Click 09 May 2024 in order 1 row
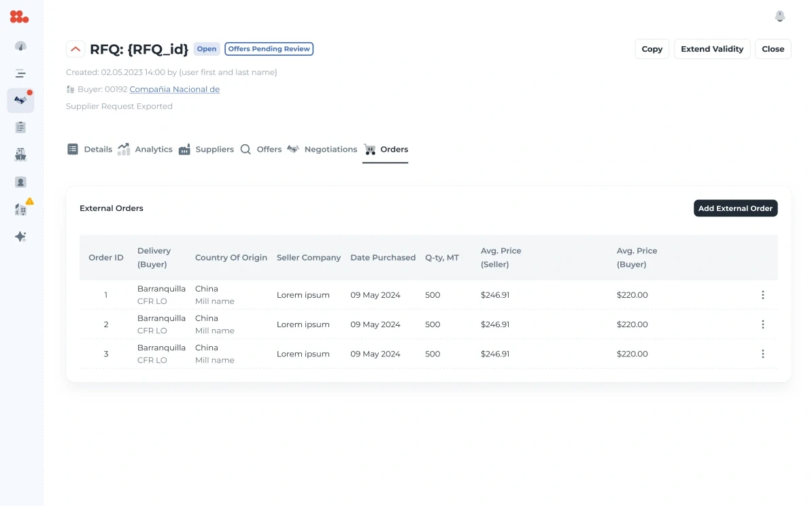This screenshot has height=506, width=812. point(375,295)
